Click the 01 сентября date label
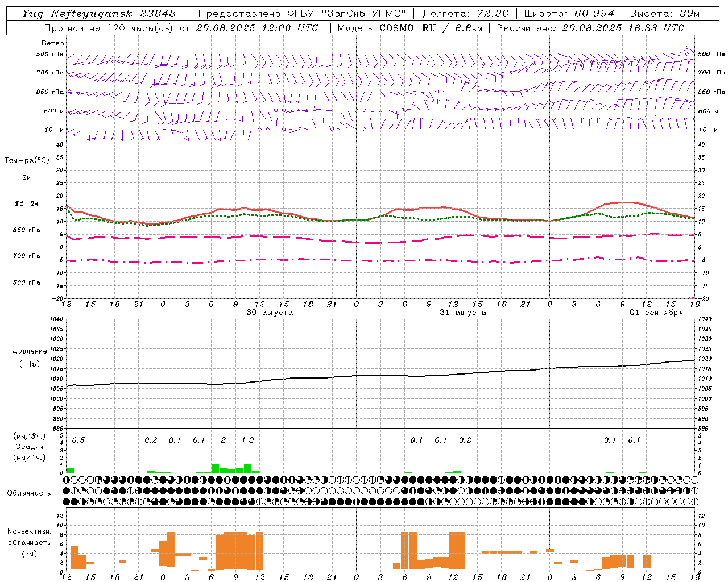This screenshot has height=582, width=728. pos(656,312)
